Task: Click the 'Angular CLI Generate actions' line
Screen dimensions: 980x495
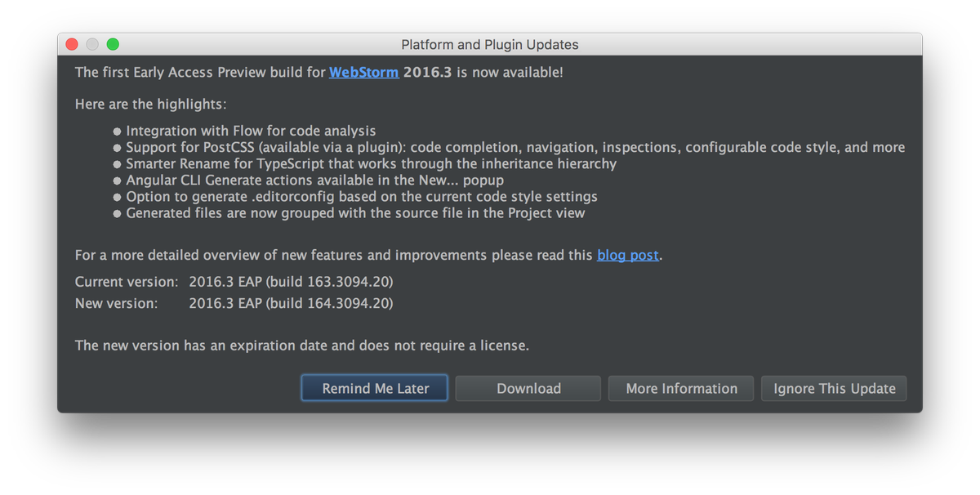Action: (314, 180)
